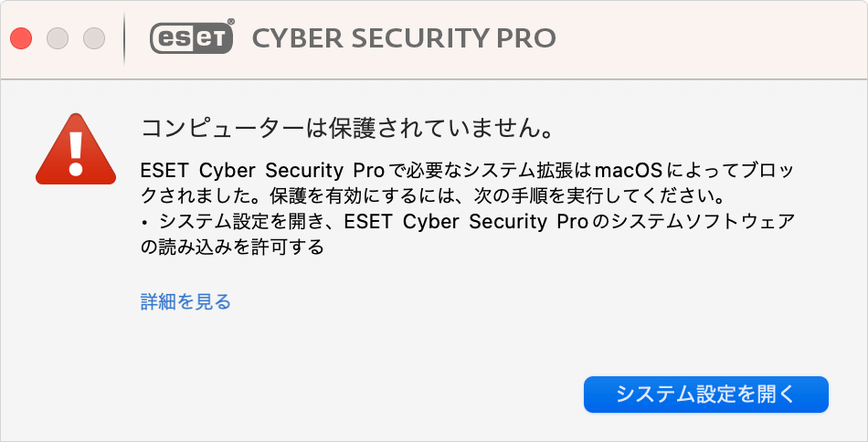Image resolution: width=868 pixels, height=442 pixels.
Task: Click the vertical divider left of ESET logo
Action: pos(124,38)
